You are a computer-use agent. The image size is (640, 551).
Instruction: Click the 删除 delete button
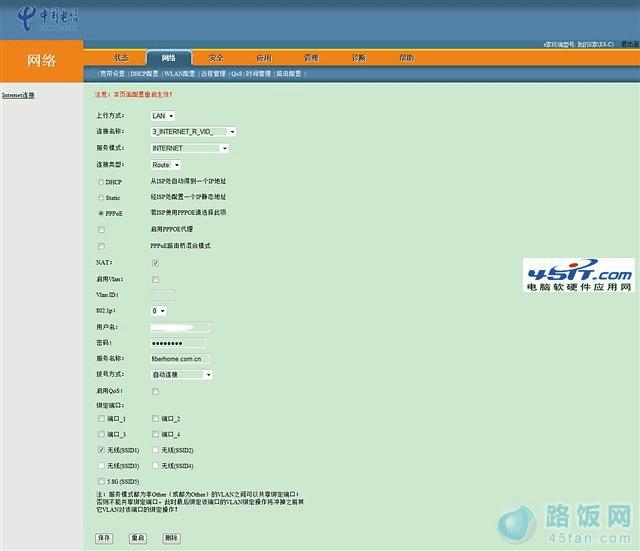pos(171,538)
